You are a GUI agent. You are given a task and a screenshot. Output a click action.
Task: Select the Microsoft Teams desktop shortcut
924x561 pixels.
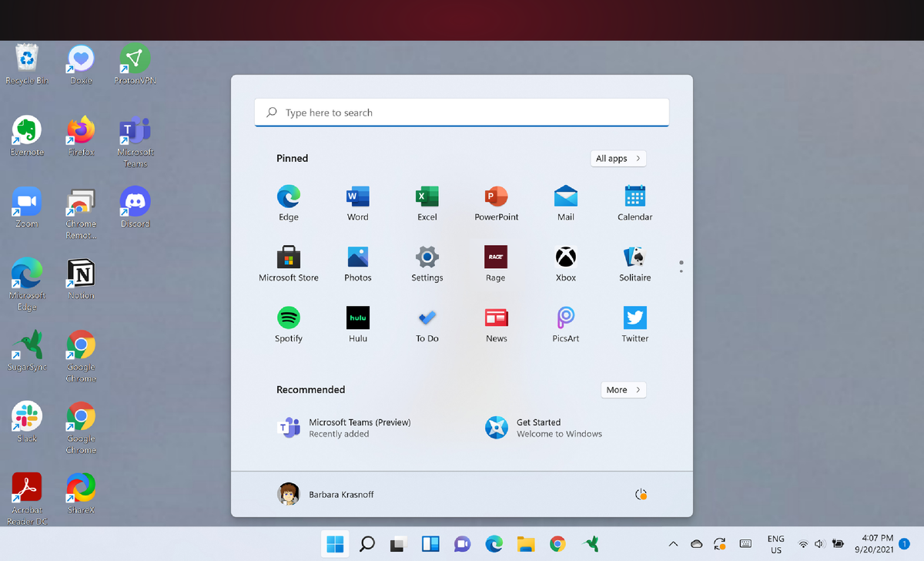click(x=135, y=143)
